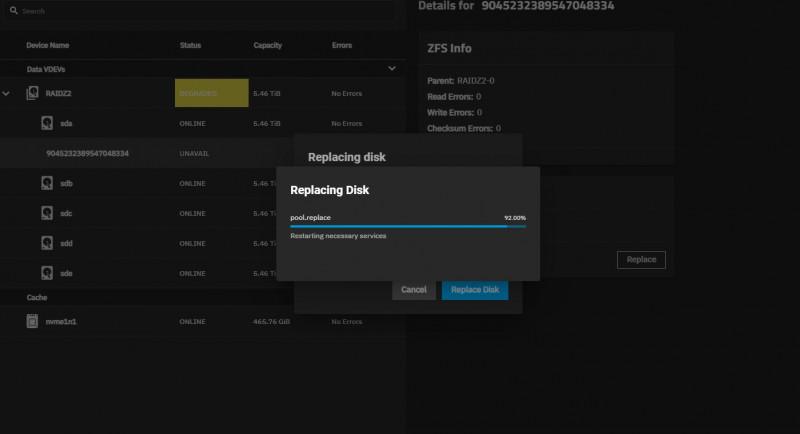Select the sdb disk icon
This screenshot has height=434, width=800.
pos(47,183)
